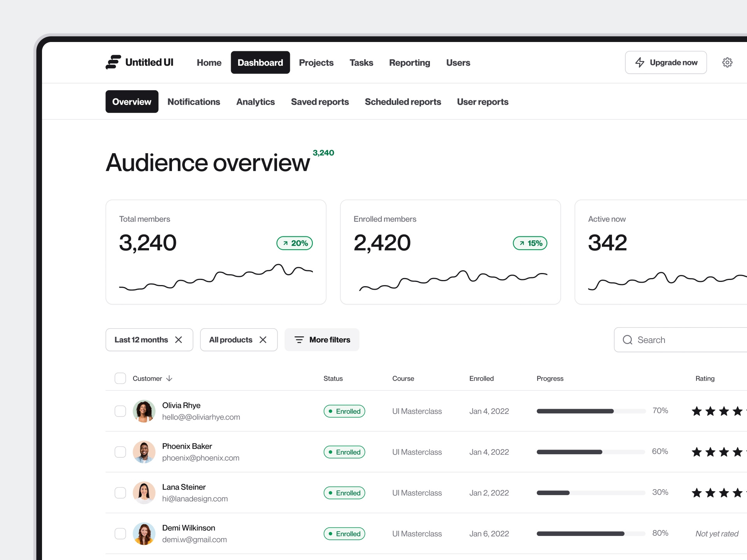Click the first star in Olivia's rating
Screen dimensions: 747x560
click(x=696, y=411)
